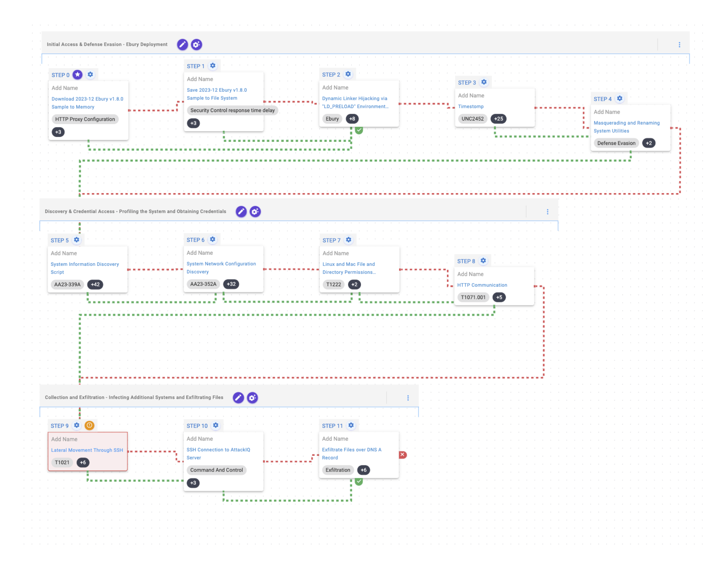Click green checkmark below Step 2
The width and height of the screenshot is (728, 565).
pos(359,130)
